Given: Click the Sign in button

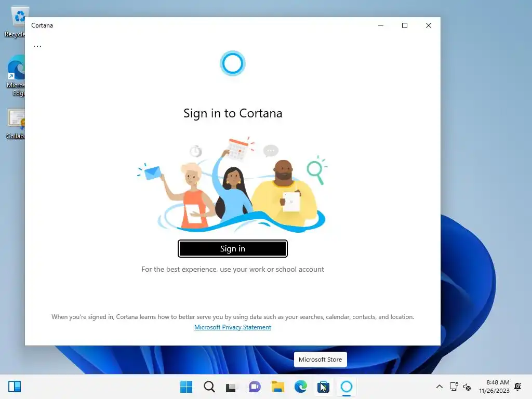Looking at the screenshot, I should pyautogui.click(x=232, y=249).
